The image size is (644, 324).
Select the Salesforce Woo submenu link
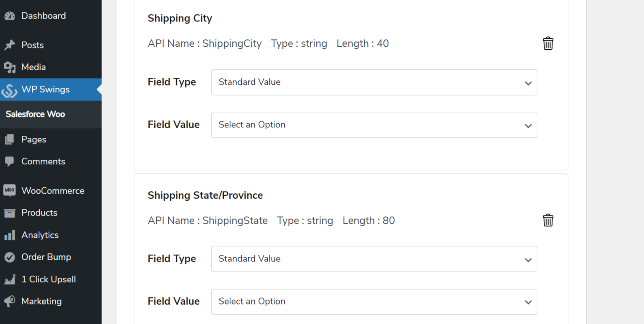pos(35,114)
